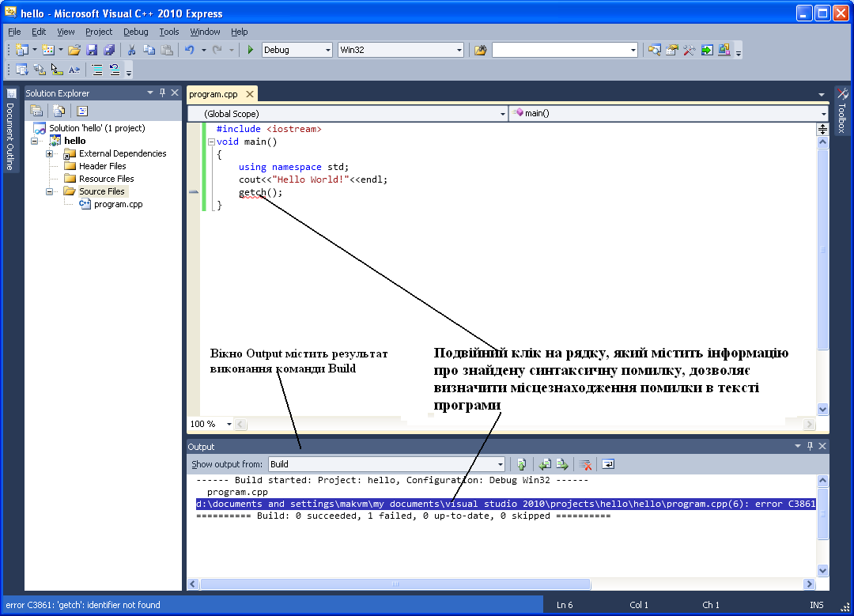Open the (Global Scope) dropdown
Screen dimensions: 854x616
coord(502,114)
